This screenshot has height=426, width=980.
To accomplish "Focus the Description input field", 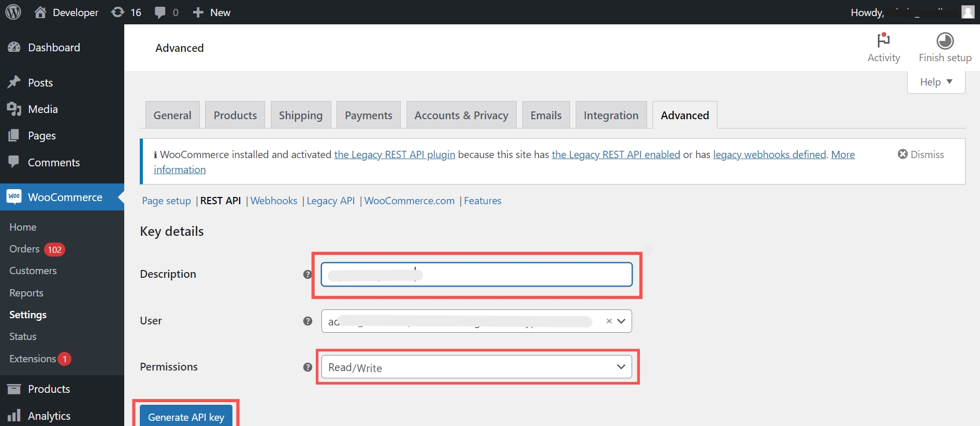I will coord(476,274).
